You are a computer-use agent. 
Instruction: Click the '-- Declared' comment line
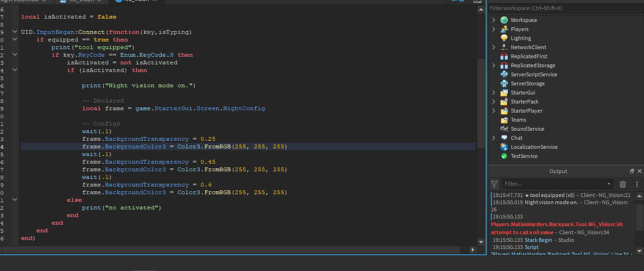coord(103,101)
